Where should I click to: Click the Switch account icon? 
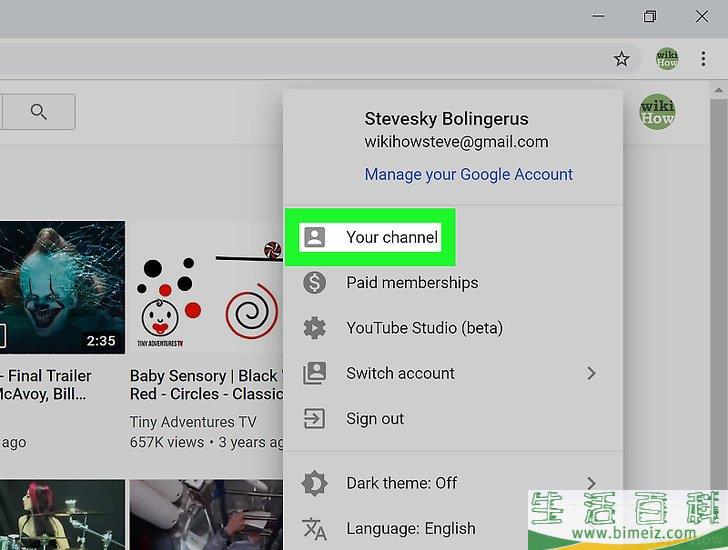click(314, 373)
